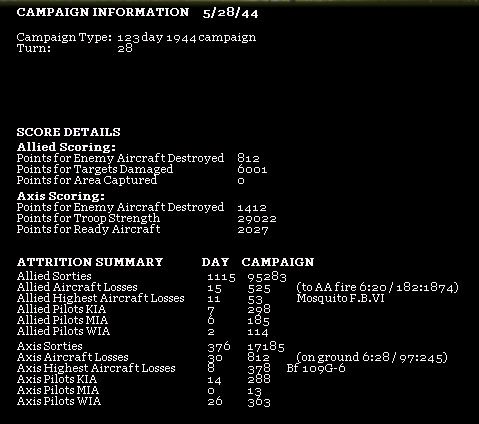Select Allied Sorties day value 1115
This screenshot has height=424, width=479.
click(221, 277)
